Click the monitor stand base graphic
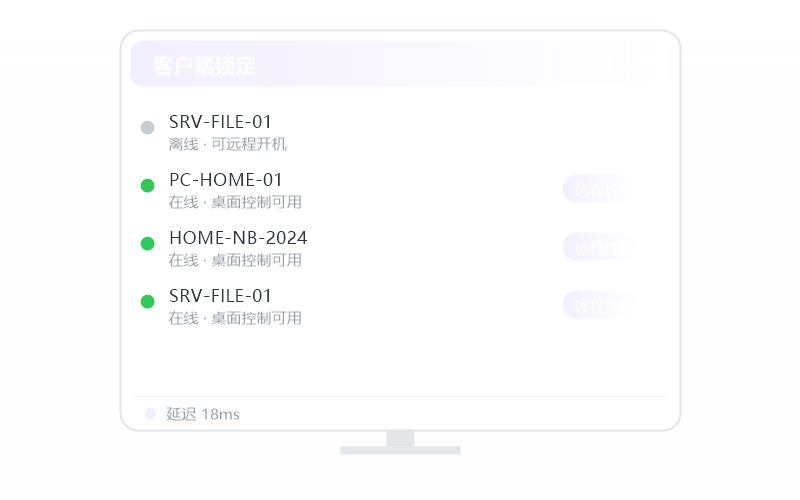 click(401, 451)
